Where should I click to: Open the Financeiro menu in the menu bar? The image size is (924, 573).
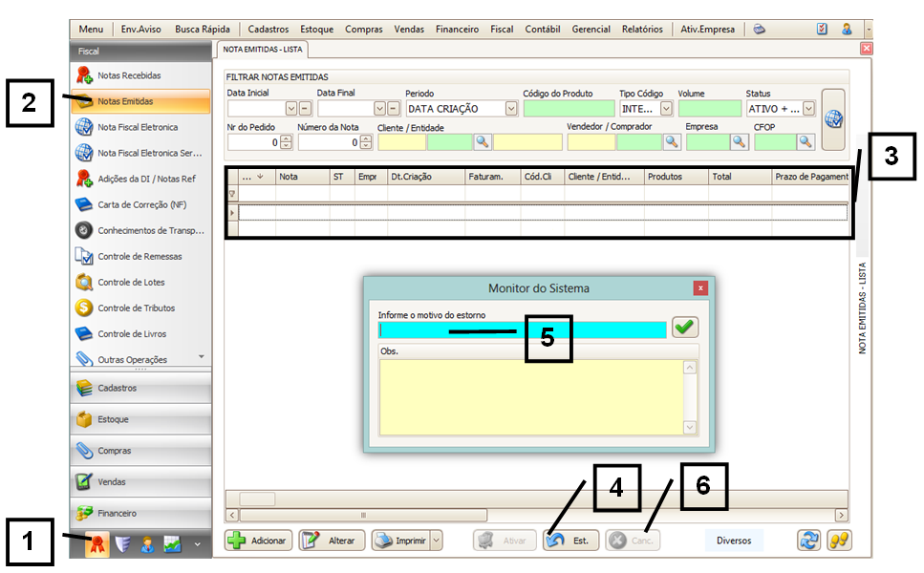(x=457, y=30)
